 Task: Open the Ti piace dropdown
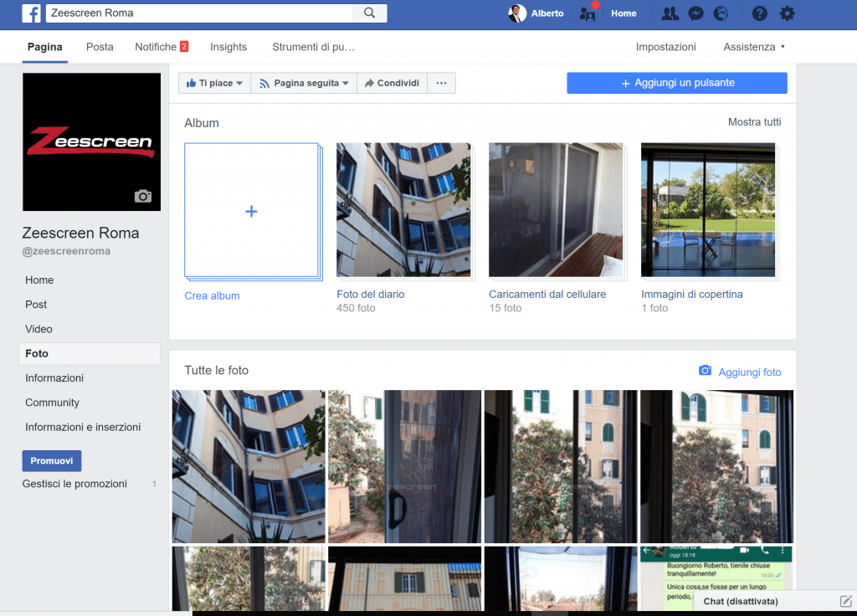214,83
